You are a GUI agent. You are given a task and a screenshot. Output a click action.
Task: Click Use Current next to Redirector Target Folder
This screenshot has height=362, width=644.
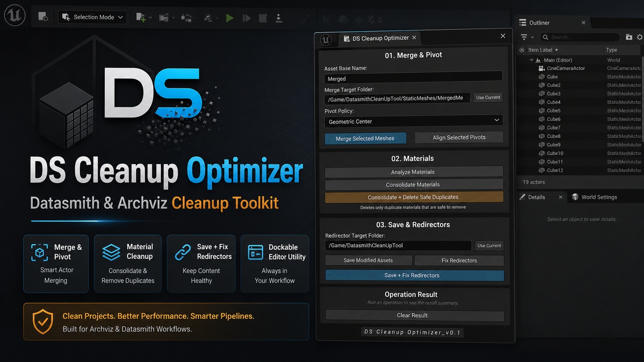(490, 246)
